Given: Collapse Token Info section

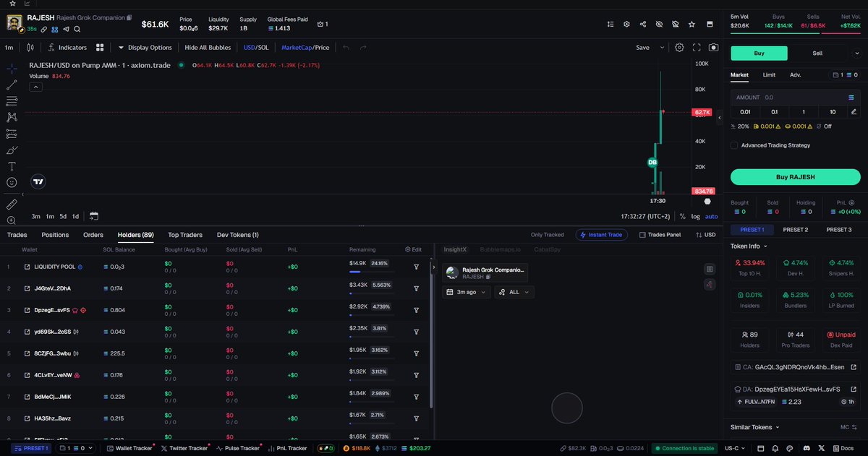Looking at the screenshot, I should 751,246.
